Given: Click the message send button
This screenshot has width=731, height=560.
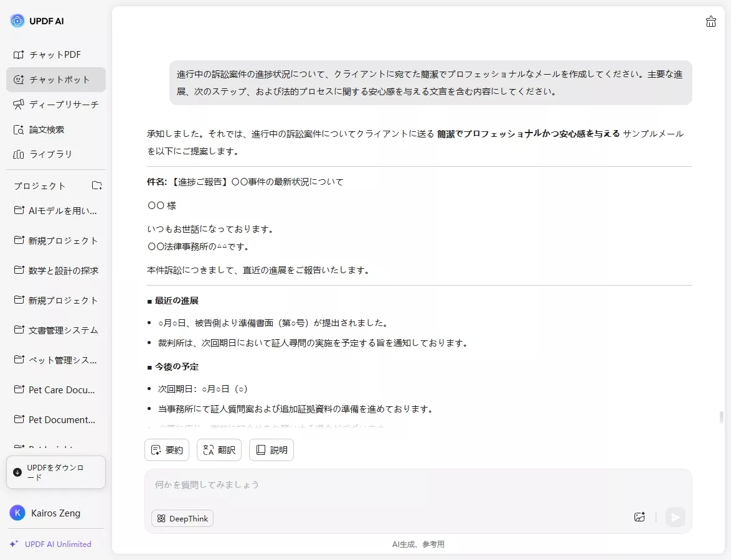Looking at the screenshot, I should pyautogui.click(x=675, y=517).
